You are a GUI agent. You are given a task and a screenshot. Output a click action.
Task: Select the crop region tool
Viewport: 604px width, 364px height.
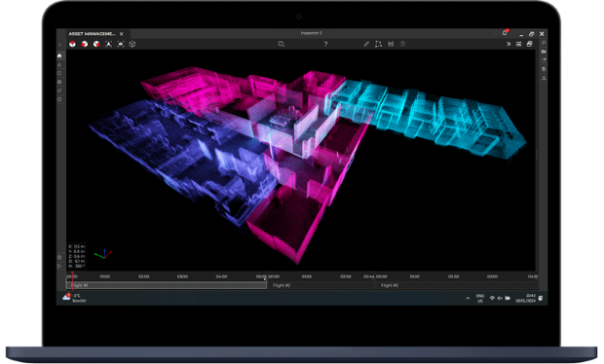378,44
